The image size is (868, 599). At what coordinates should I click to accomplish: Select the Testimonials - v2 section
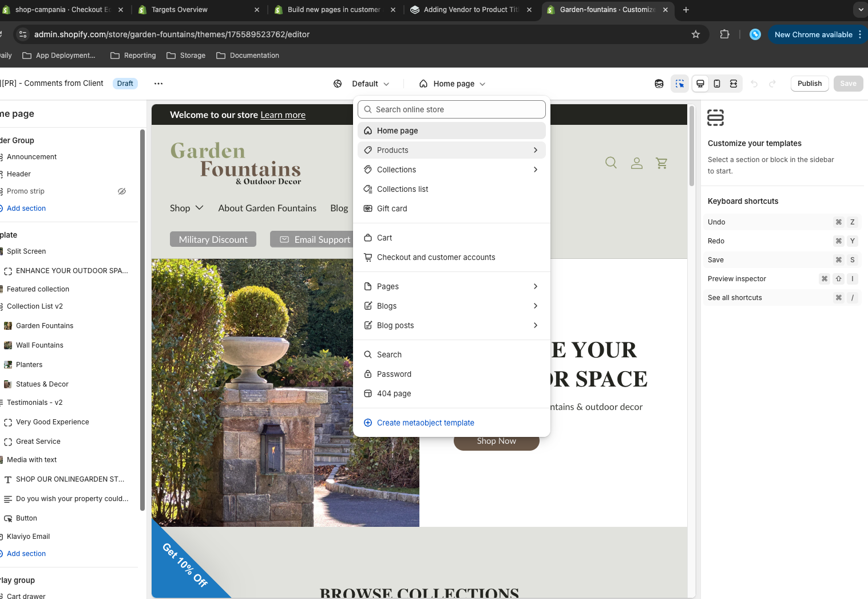pos(35,403)
